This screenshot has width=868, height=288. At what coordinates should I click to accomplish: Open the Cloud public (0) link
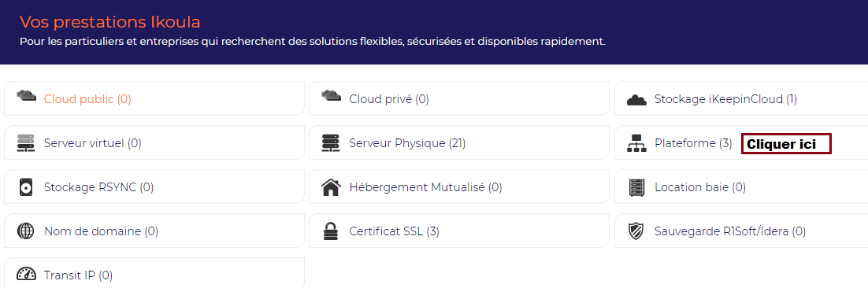coord(87,99)
